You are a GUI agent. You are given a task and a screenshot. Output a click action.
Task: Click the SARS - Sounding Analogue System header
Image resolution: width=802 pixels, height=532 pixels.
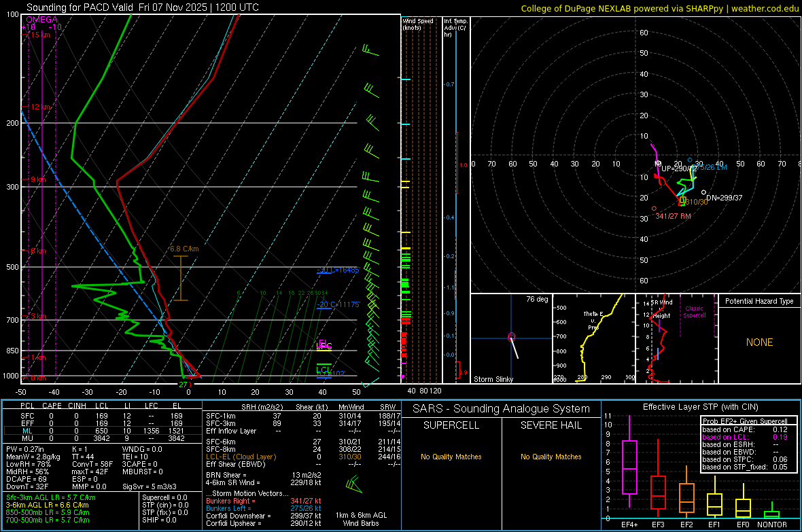502,409
